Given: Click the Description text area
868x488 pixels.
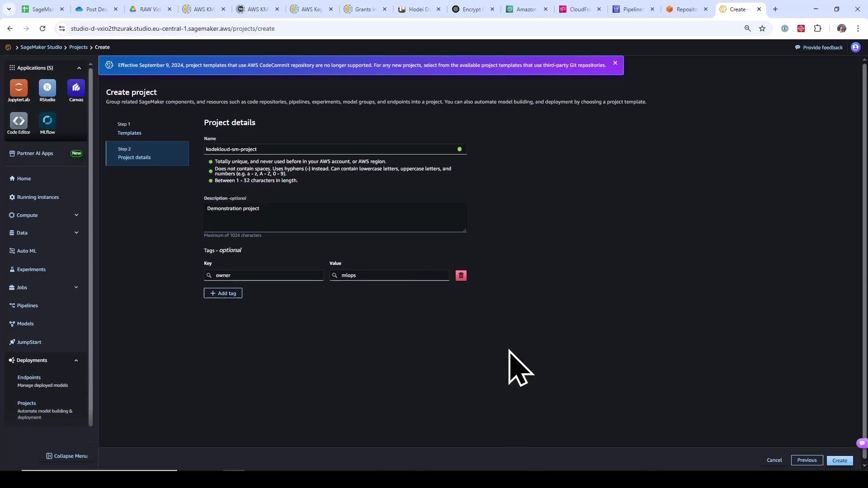Looking at the screenshot, I should coord(335,217).
